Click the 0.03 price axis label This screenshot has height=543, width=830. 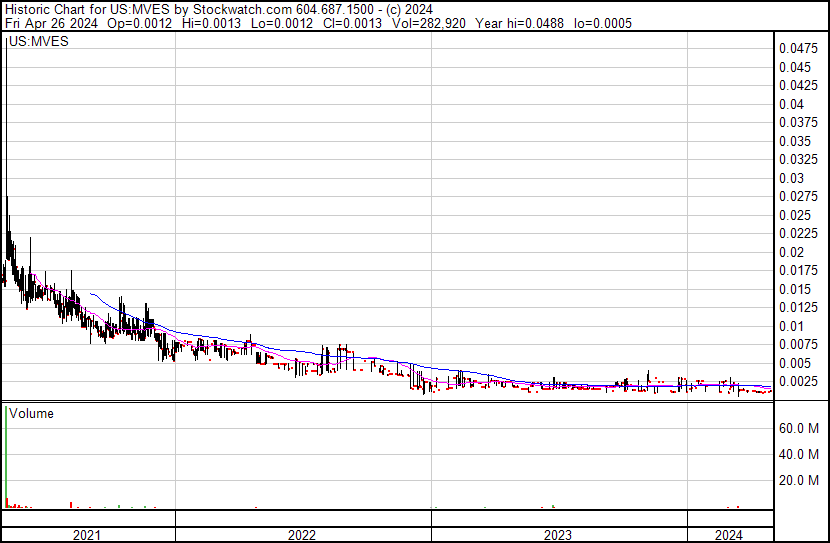coord(791,178)
